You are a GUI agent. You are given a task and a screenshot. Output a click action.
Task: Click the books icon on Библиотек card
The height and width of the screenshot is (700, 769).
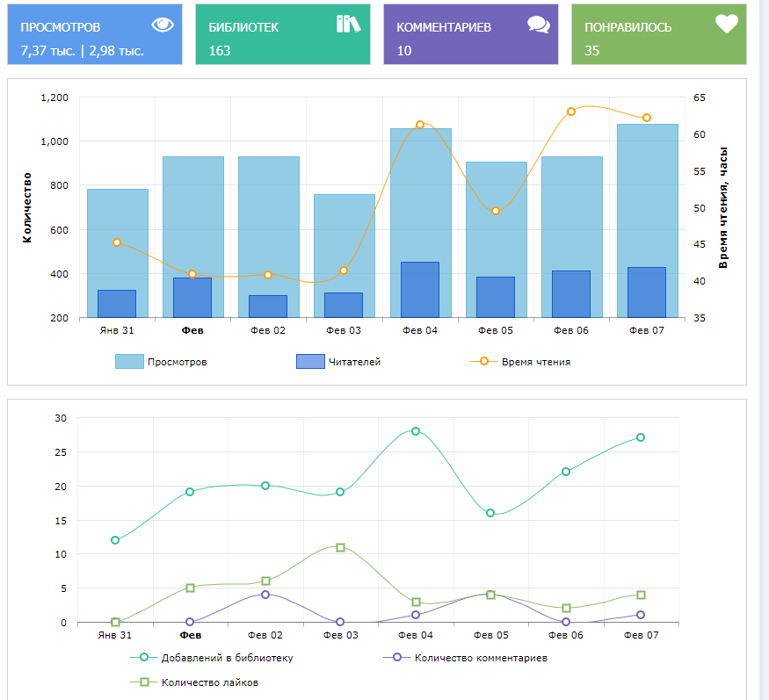pyautogui.click(x=349, y=24)
